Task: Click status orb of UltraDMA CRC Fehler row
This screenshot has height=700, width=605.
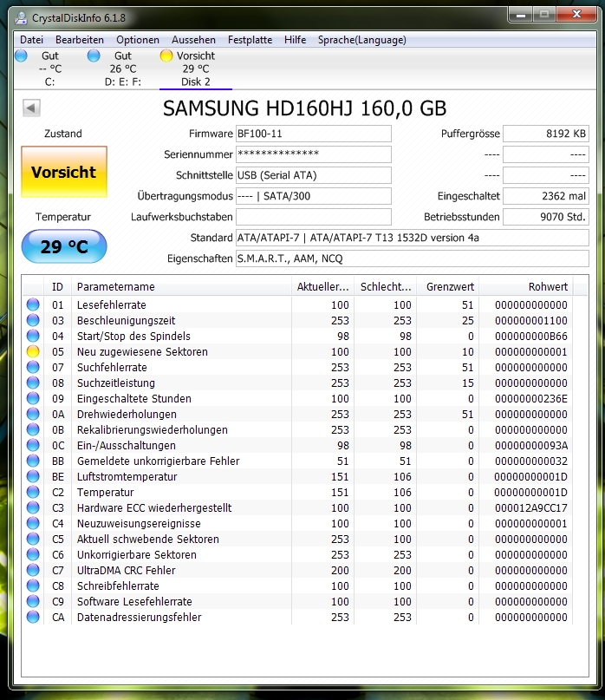Action: [33, 570]
